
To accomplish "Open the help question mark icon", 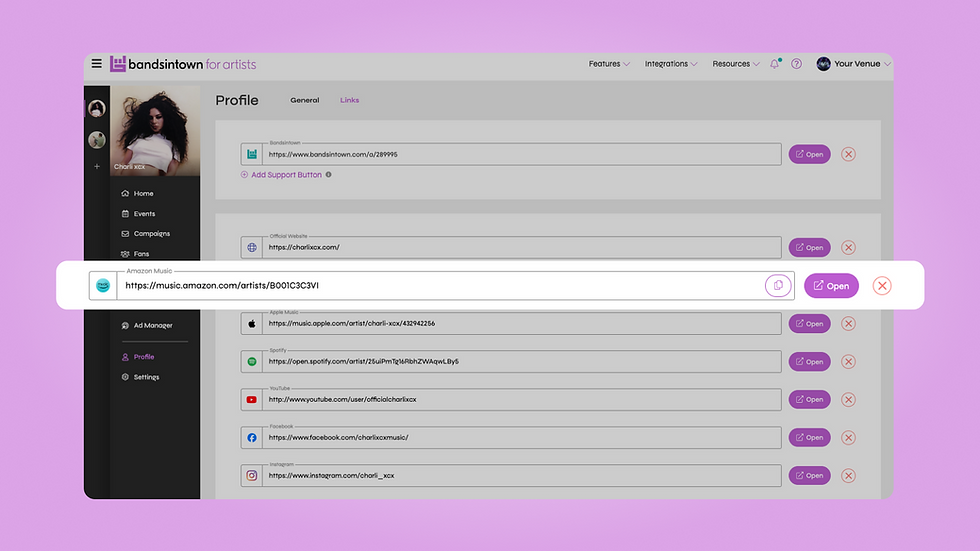I will point(796,64).
